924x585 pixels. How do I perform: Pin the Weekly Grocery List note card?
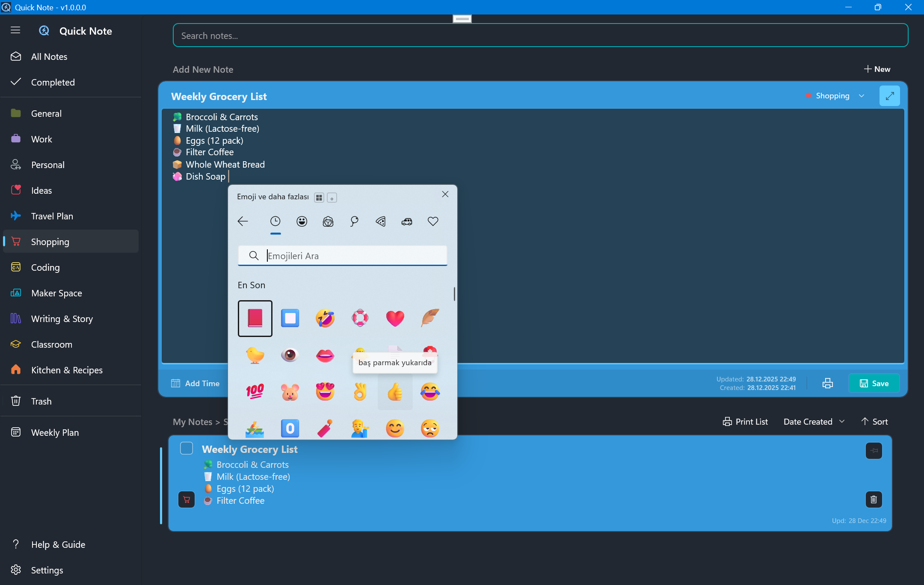[874, 450]
